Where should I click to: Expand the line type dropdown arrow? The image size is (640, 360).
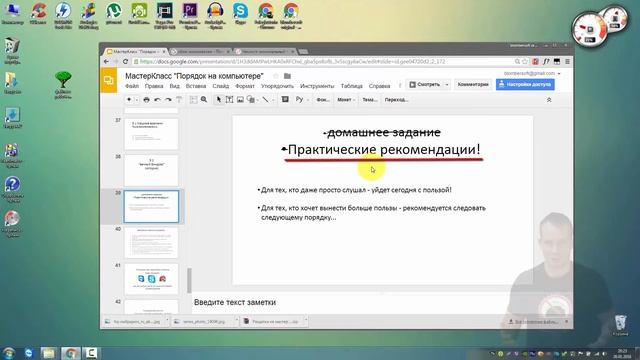point(273,100)
